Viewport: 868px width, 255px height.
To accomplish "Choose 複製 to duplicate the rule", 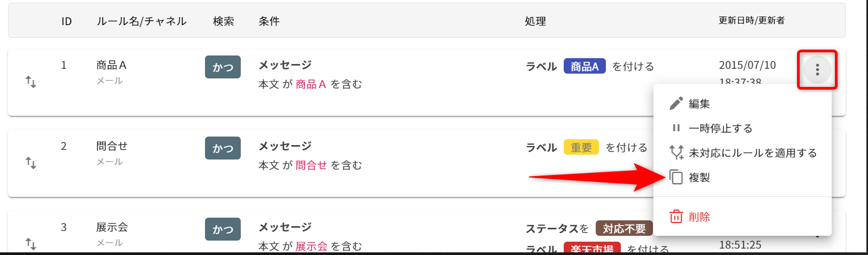I will pos(699,178).
